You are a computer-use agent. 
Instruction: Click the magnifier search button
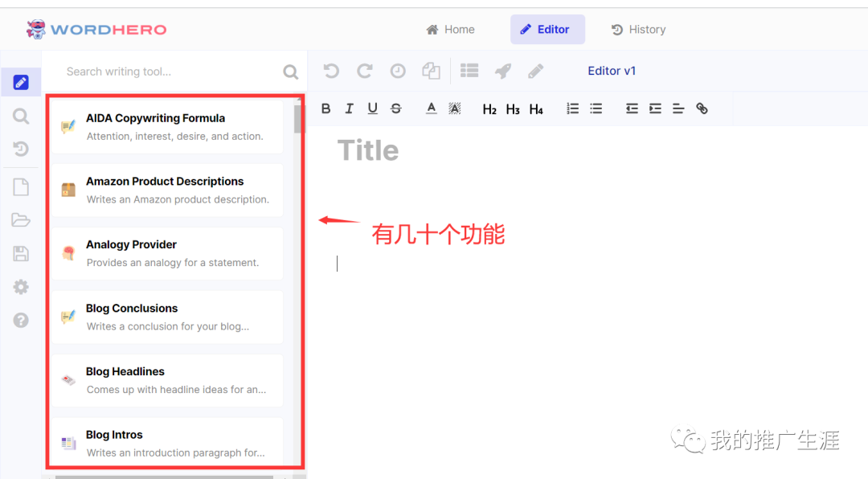(x=291, y=72)
